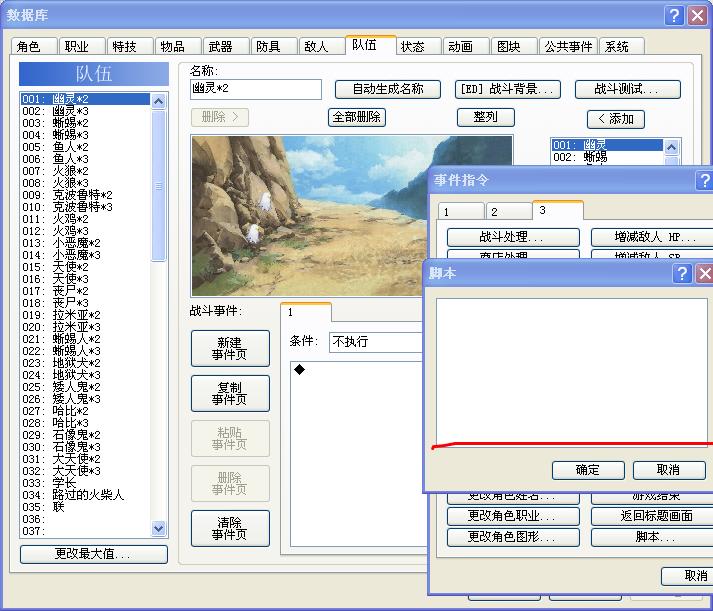The image size is (713, 611).
Task: Open tab 2 in 事件指令 window
Action: click(x=509, y=212)
